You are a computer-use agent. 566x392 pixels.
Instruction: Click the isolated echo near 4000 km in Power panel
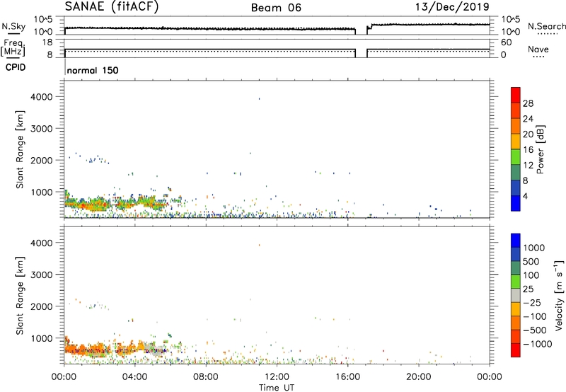(x=259, y=98)
